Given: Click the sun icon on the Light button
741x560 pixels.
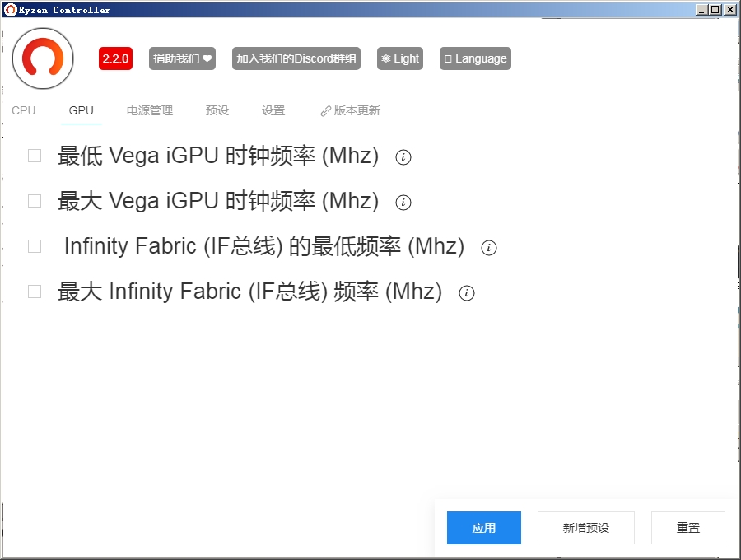Looking at the screenshot, I should coord(384,58).
